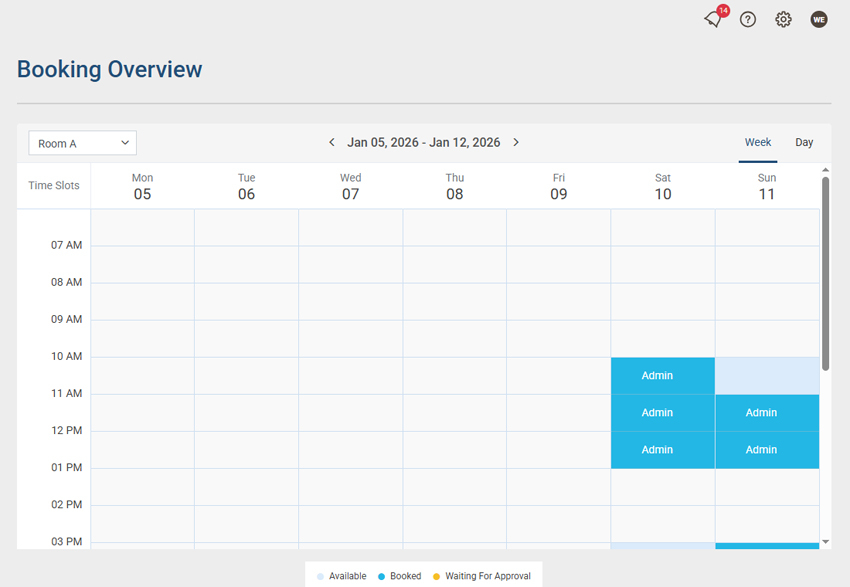Open the notifications bell icon
The width and height of the screenshot is (850, 587).
point(713,19)
